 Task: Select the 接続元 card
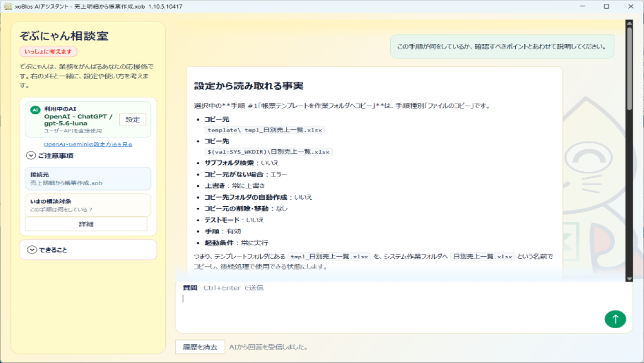click(x=88, y=178)
